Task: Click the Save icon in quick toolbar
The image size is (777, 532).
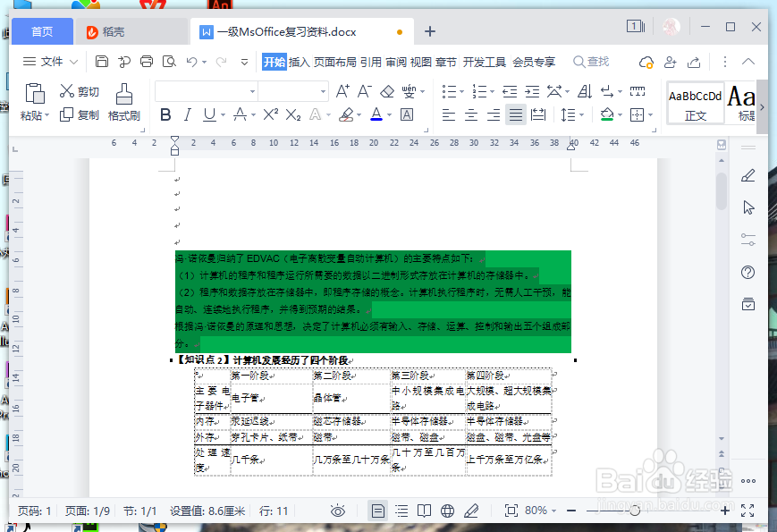Action: (x=102, y=62)
